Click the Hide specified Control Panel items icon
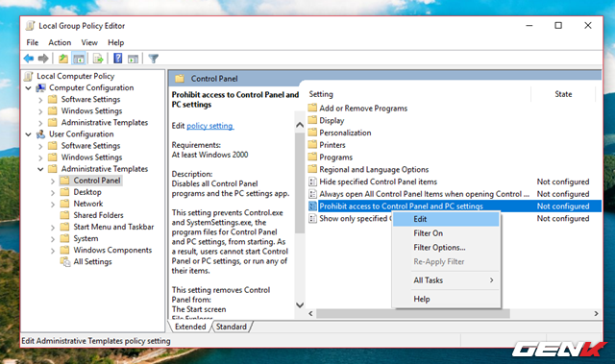Viewport: 615px width, 364px height. click(312, 182)
